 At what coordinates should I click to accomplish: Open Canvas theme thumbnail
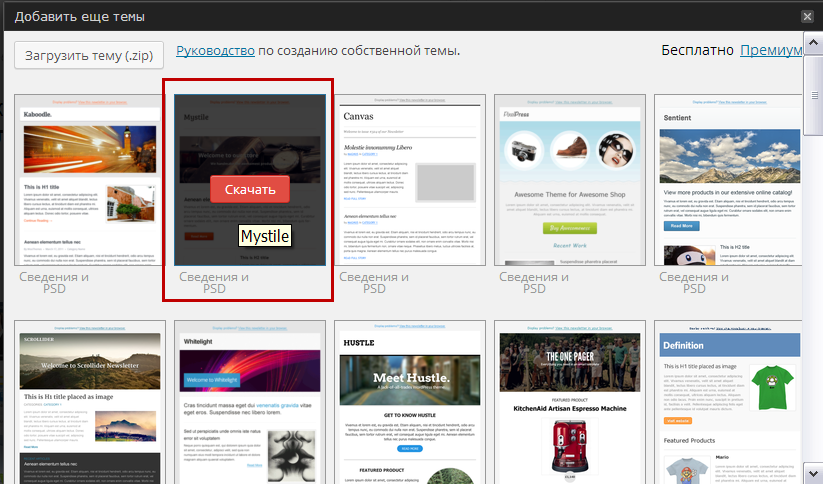tap(410, 180)
